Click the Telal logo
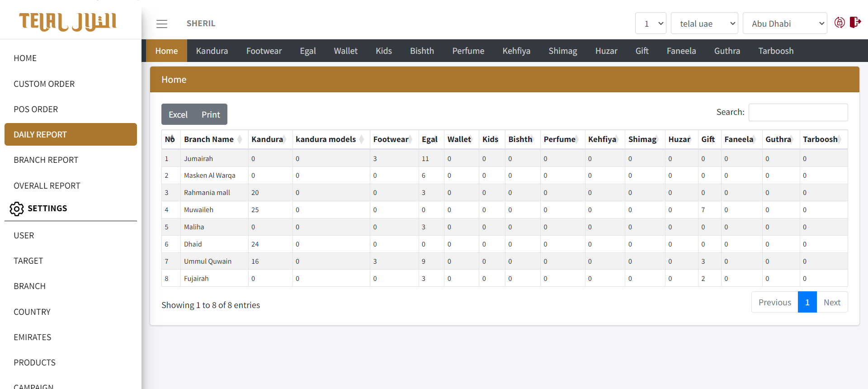The image size is (868, 389). [x=68, y=21]
